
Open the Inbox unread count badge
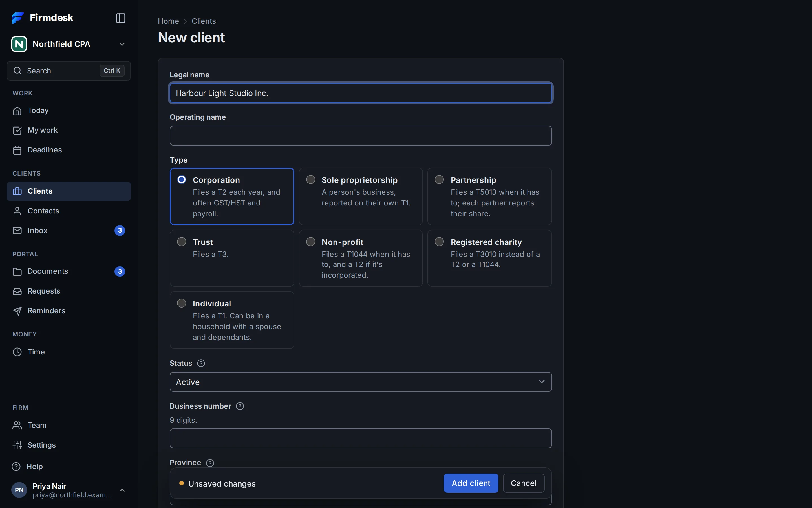coord(120,231)
